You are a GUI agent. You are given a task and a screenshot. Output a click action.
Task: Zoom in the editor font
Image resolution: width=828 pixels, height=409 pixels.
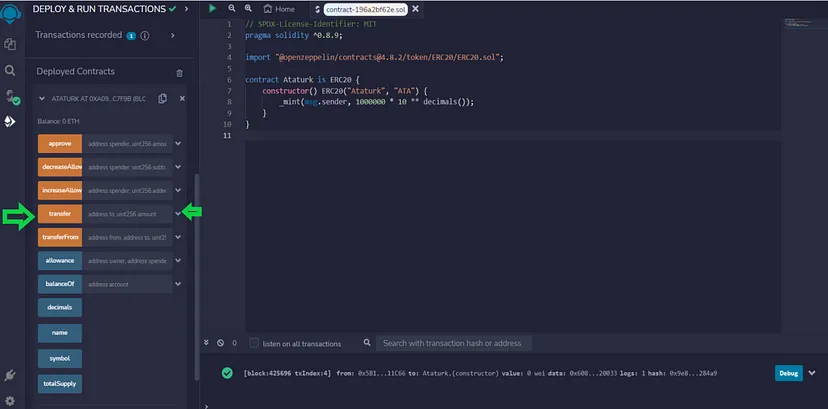click(247, 8)
